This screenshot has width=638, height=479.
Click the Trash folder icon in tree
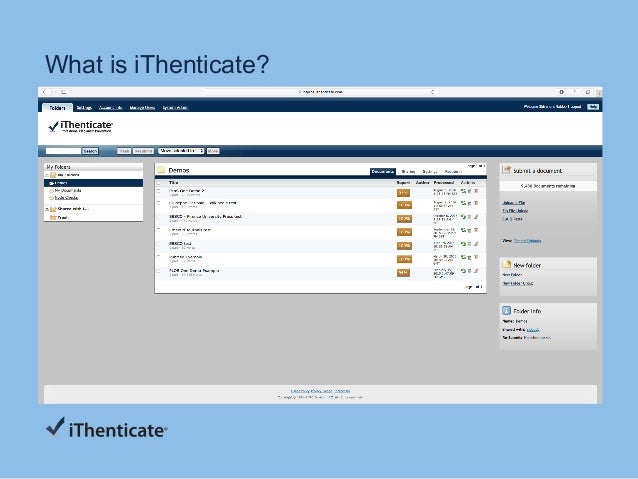coord(53,217)
